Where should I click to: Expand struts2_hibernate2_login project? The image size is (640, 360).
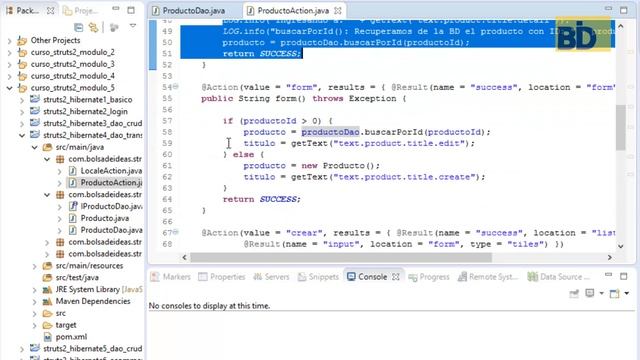point(22,112)
